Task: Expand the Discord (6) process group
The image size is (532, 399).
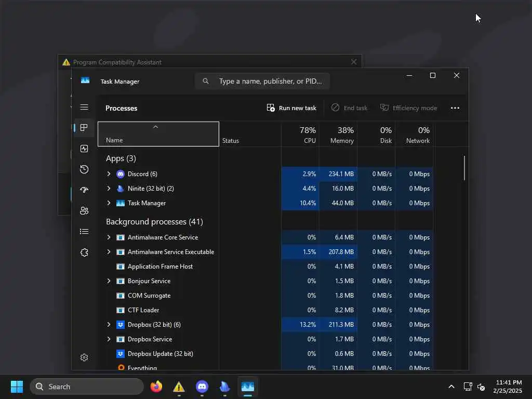Action: point(109,174)
